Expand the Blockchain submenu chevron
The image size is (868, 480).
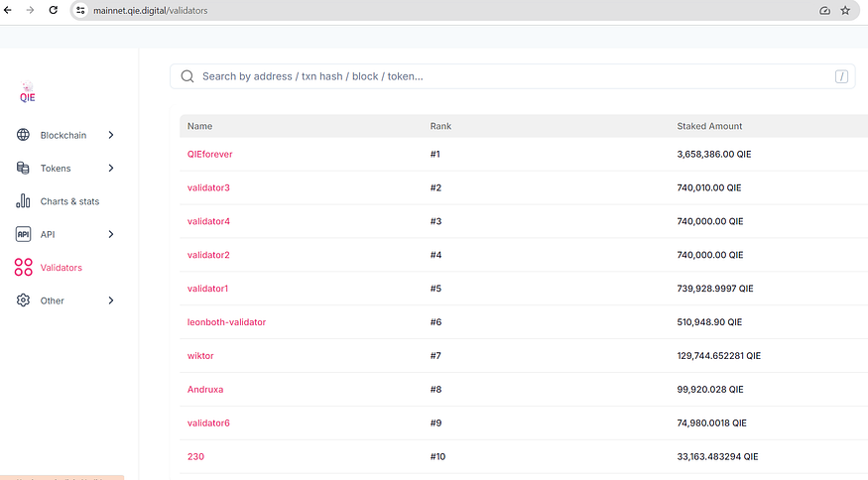(x=111, y=135)
